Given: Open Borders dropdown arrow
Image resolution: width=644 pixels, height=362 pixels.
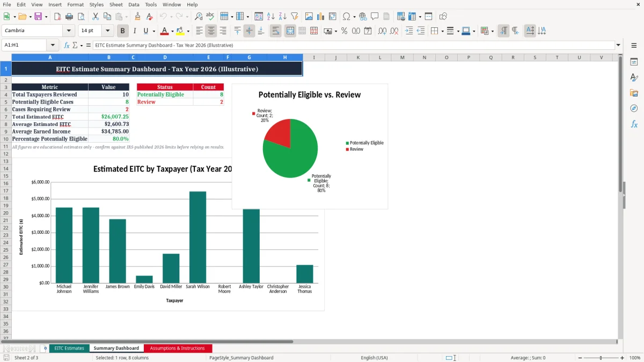Looking at the screenshot, I should tap(443, 31).
